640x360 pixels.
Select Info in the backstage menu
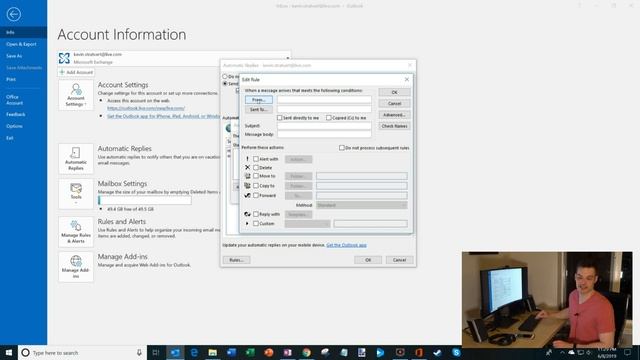23,32
